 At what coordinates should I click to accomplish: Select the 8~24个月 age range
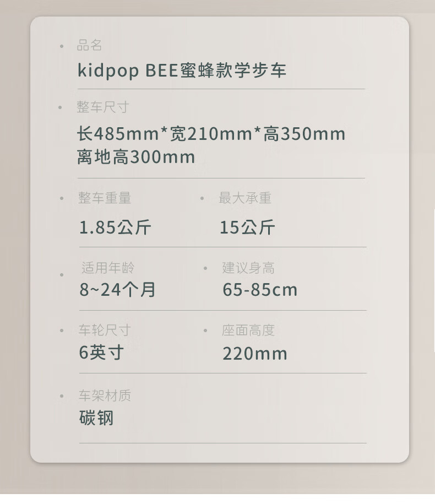[x=118, y=289]
